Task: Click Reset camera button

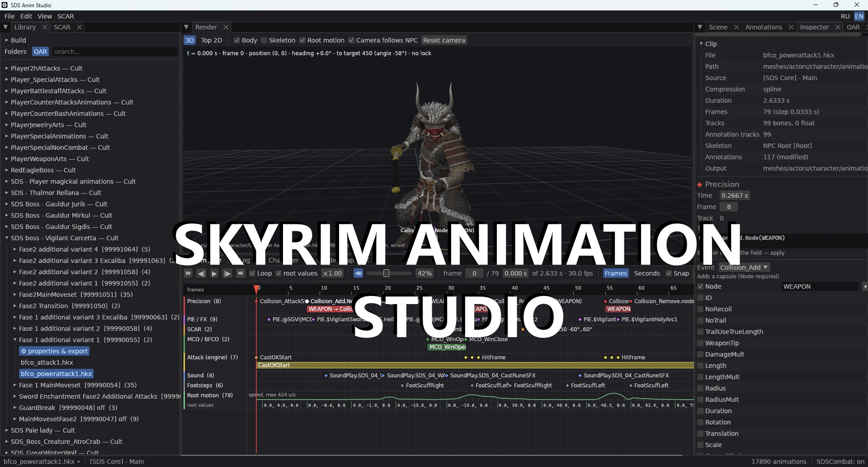Action: [444, 40]
